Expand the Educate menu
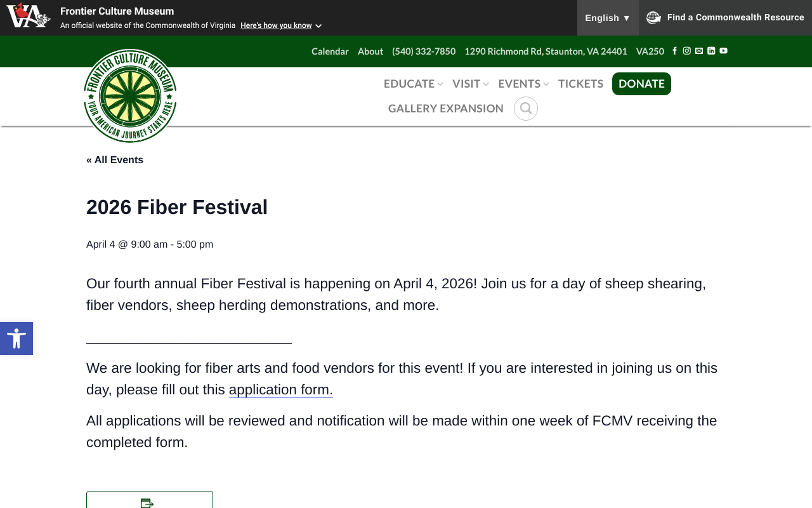The width and height of the screenshot is (812, 508). (x=413, y=84)
